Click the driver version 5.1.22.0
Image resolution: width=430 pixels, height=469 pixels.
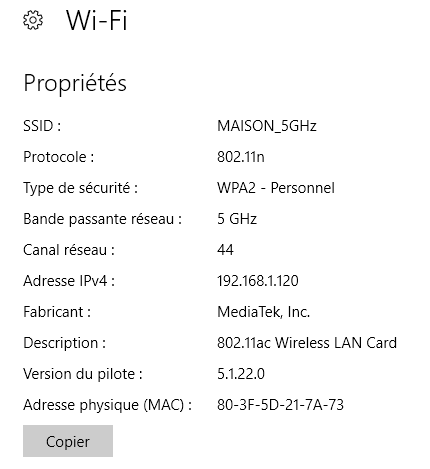(241, 374)
